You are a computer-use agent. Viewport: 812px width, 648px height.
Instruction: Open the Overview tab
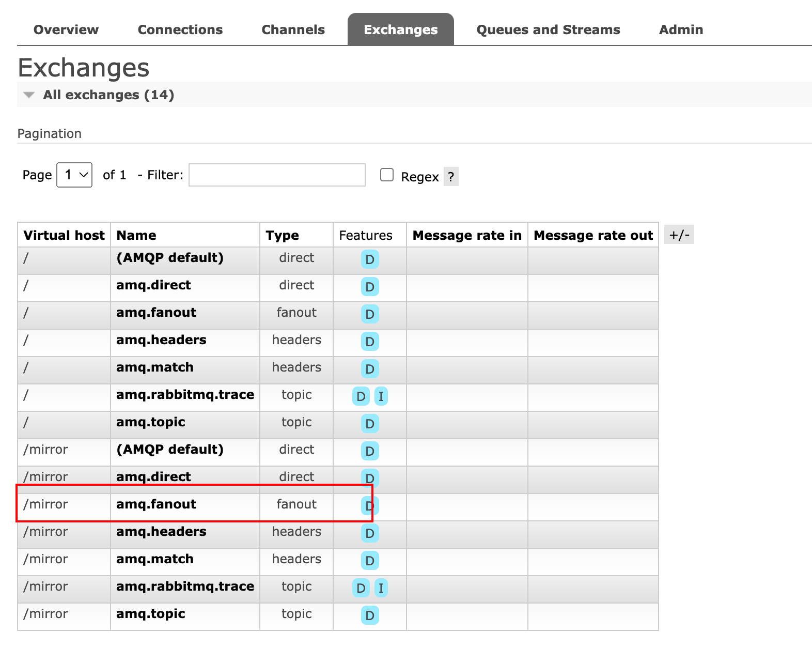click(66, 30)
